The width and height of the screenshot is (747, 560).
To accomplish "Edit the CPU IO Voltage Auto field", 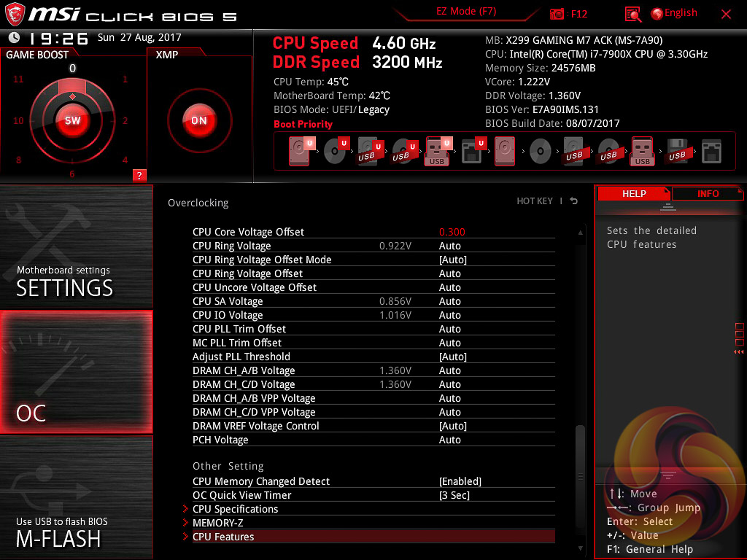I will [449, 315].
